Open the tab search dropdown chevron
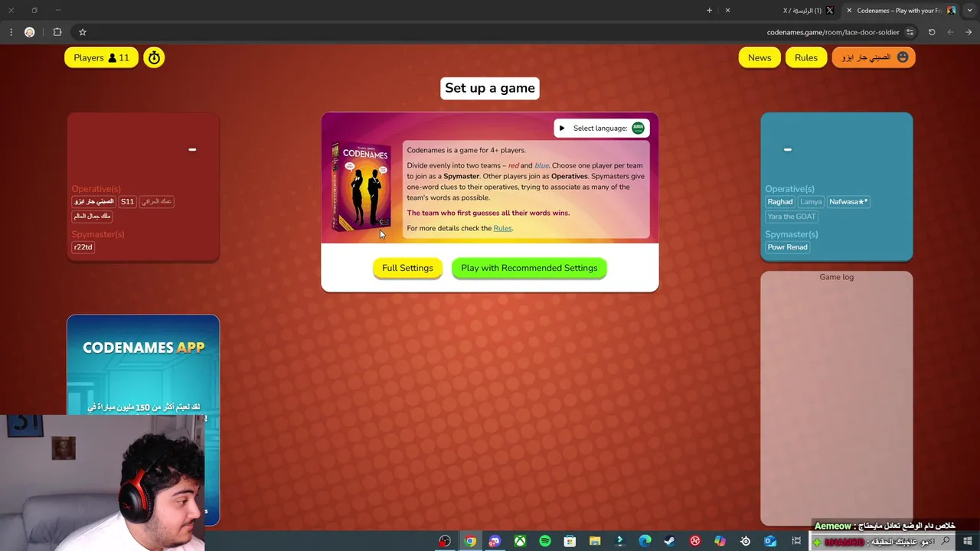Image resolution: width=980 pixels, height=551 pixels. coord(969,11)
